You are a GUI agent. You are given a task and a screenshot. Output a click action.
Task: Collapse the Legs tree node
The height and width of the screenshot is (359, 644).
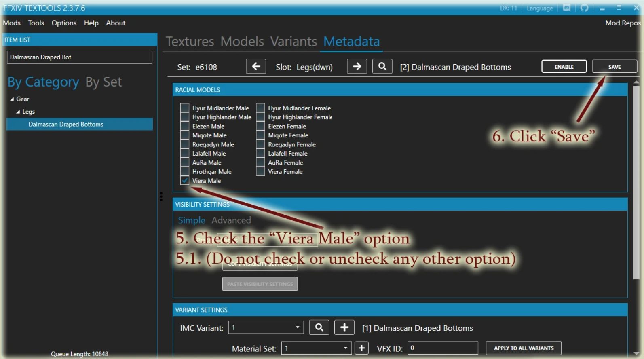(18, 112)
